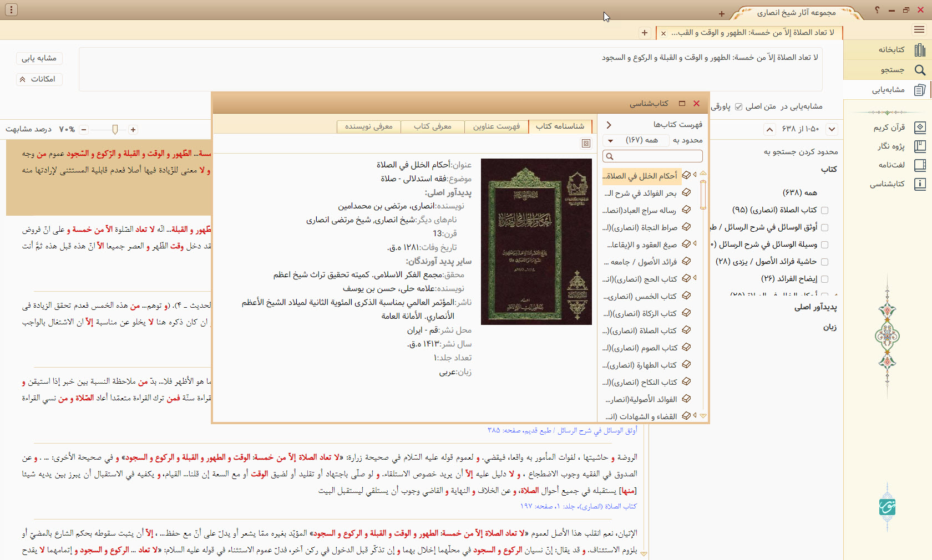This screenshot has width=932, height=560.
Task: Check أوثق الوسائل في شرح الرسائل filter
Action: point(824,227)
